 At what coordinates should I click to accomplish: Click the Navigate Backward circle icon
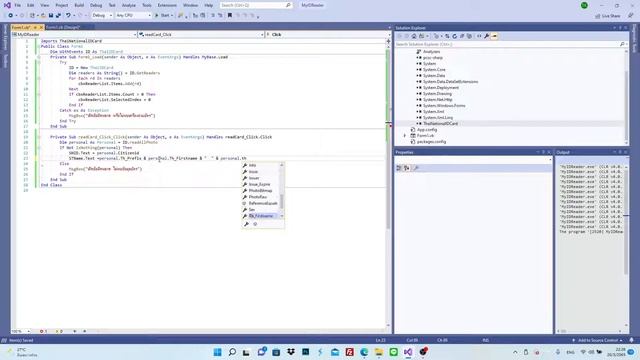coord(11,16)
